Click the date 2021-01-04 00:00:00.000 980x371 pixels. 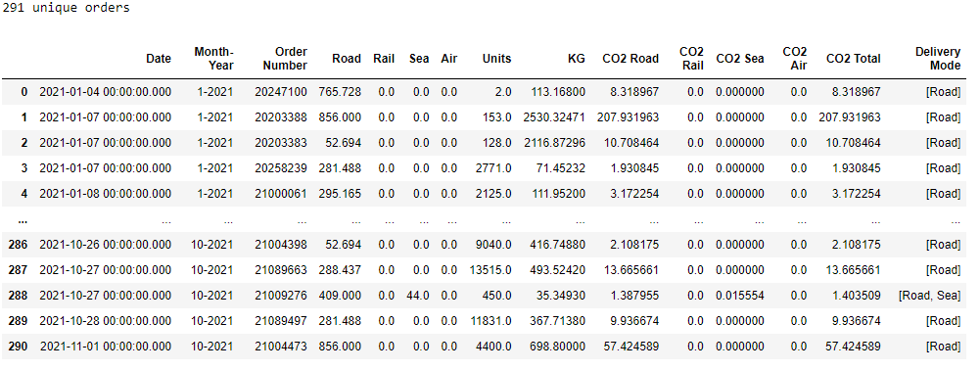(x=105, y=92)
